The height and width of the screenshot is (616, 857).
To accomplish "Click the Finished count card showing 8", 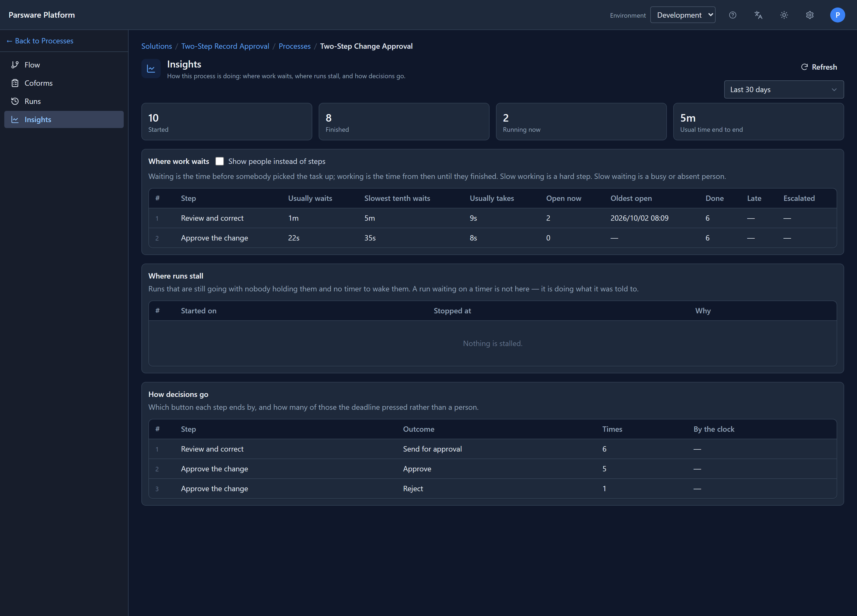I will [x=404, y=122].
